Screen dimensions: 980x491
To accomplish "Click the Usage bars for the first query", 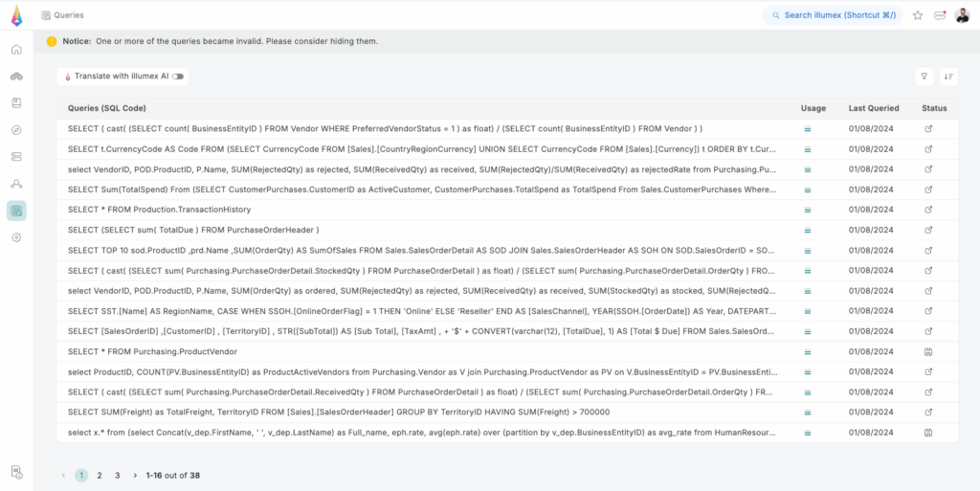I will [808, 128].
